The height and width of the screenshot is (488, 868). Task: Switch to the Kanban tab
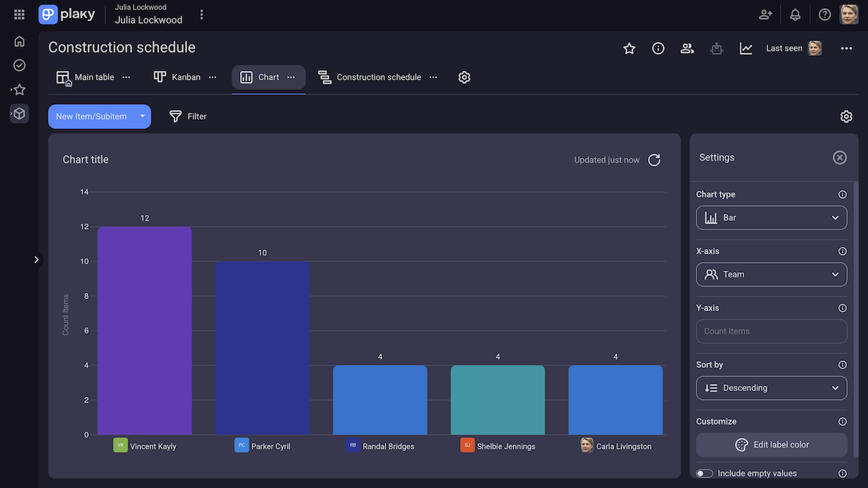tap(178, 77)
